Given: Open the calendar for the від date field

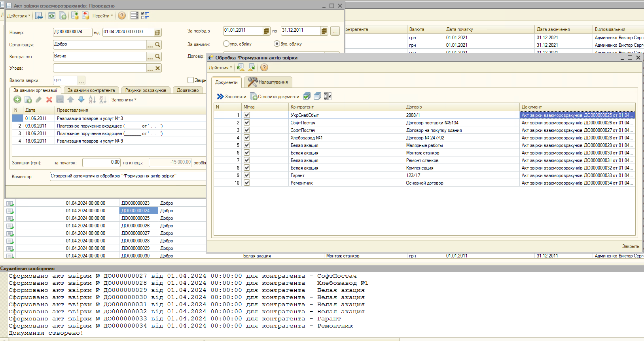Looking at the screenshot, I should 157,32.
